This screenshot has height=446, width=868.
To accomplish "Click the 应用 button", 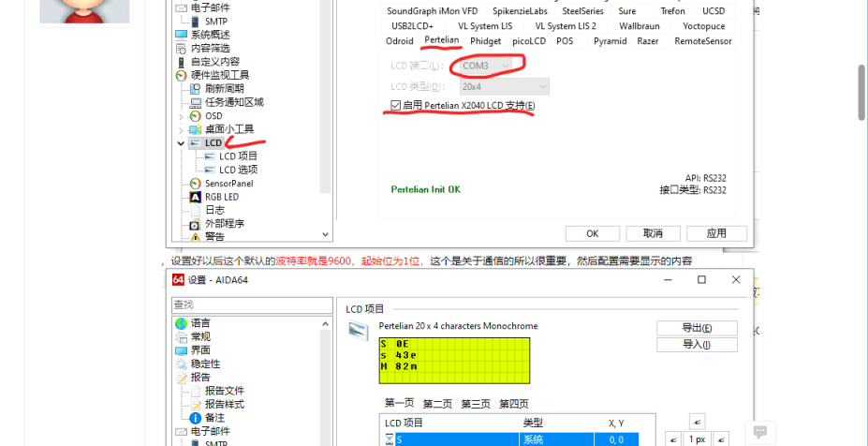I will (716, 234).
